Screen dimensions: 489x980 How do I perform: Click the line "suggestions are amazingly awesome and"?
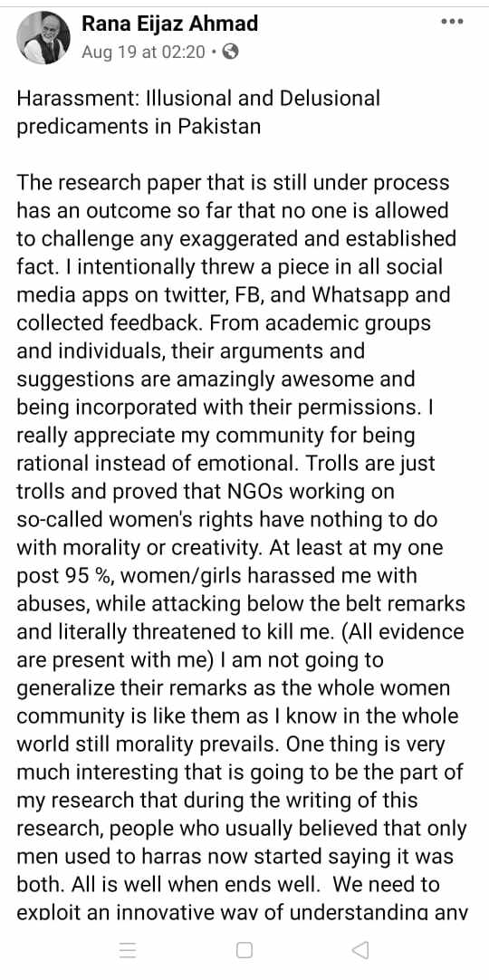(216, 380)
